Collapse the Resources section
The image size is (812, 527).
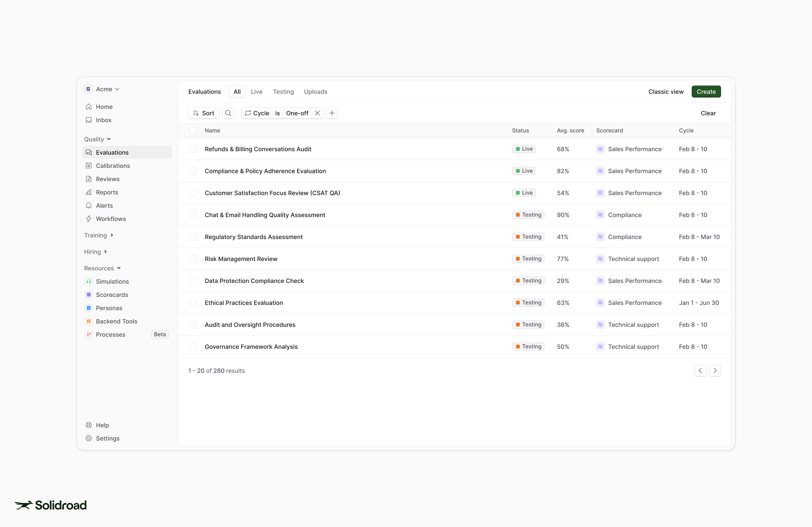(x=102, y=268)
